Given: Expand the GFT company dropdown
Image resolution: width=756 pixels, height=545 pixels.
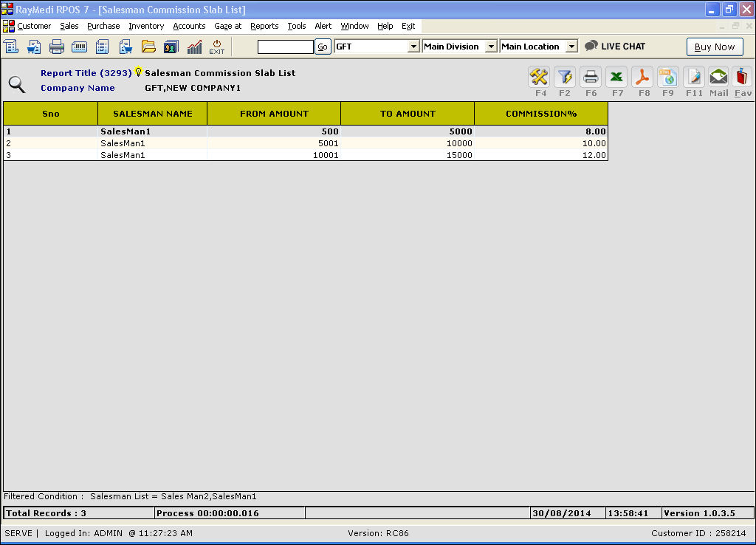Looking at the screenshot, I should pyautogui.click(x=413, y=47).
